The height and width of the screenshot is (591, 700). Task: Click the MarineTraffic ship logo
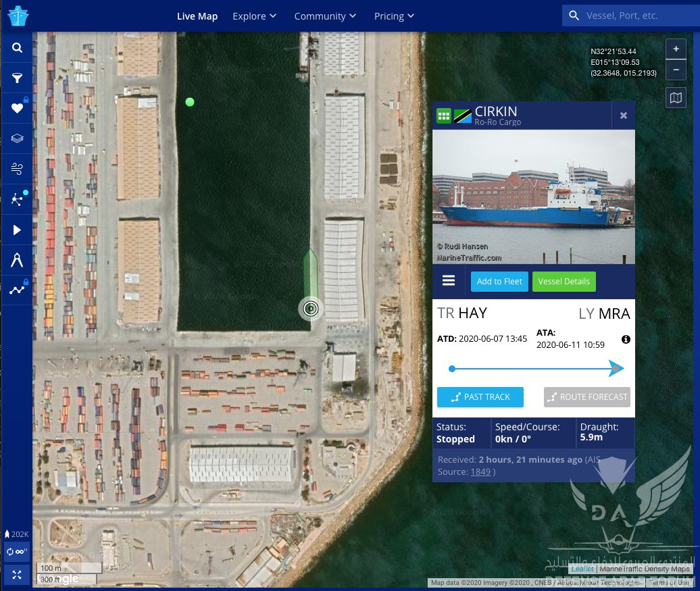18,16
